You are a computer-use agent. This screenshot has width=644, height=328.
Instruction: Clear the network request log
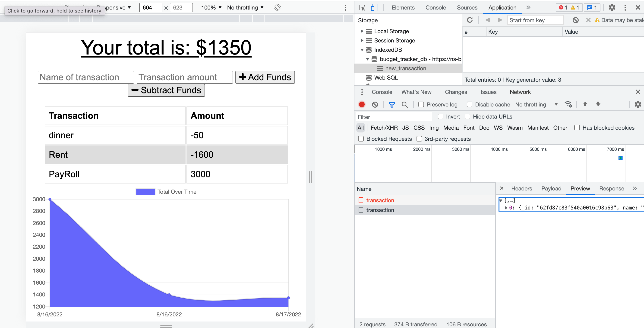[x=375, y=104]
